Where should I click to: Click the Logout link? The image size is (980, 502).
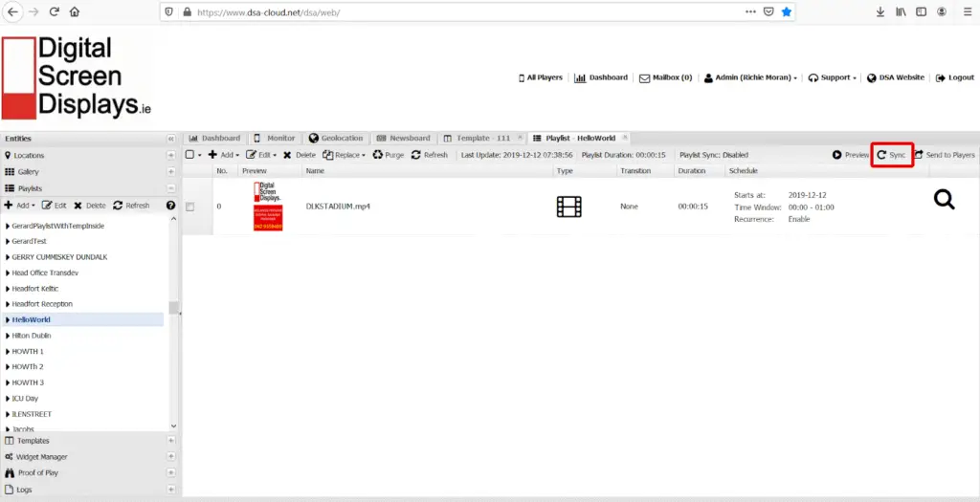[x=955, y=77]
